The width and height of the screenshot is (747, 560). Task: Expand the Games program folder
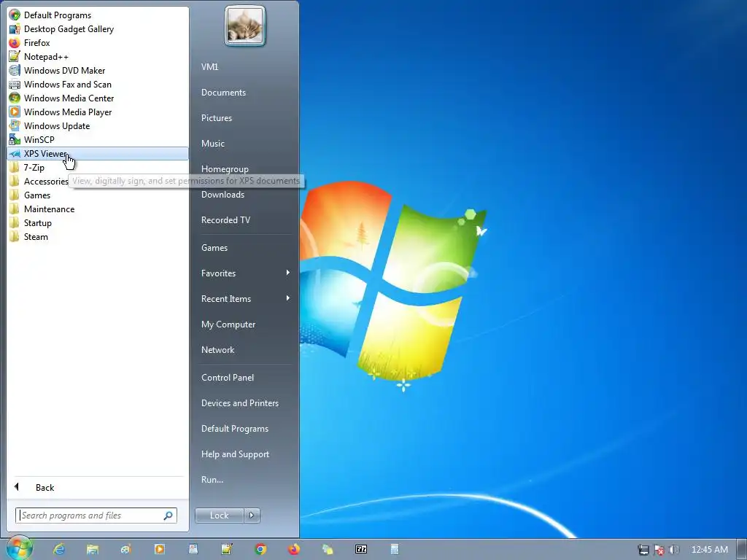98,195
